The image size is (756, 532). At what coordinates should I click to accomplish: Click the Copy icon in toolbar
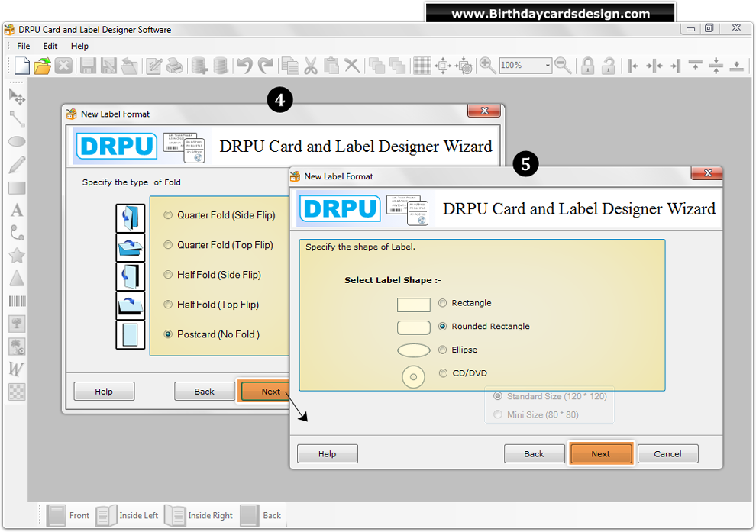(x=290, y=66)
